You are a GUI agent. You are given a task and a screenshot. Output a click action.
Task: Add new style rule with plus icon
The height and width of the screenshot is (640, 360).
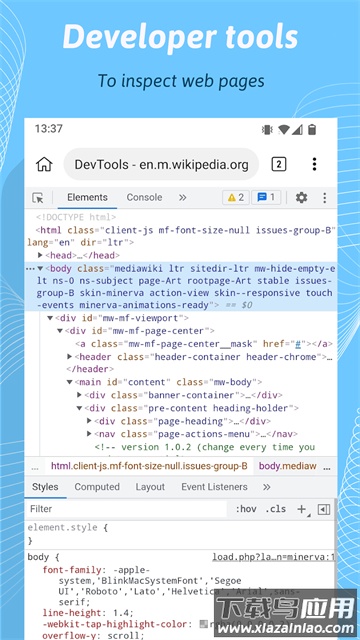[x=302, y=509]
